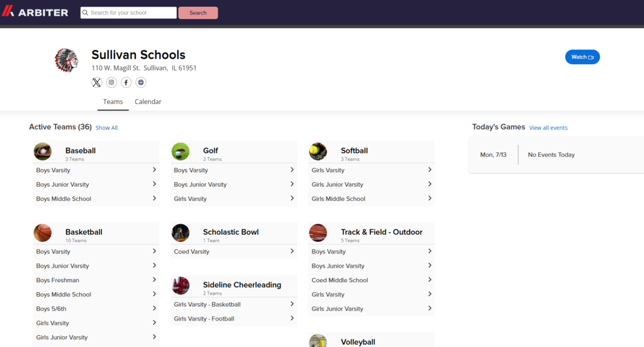Click the Volleyball heading
The image size is (644, 347).
click(358, 342)
